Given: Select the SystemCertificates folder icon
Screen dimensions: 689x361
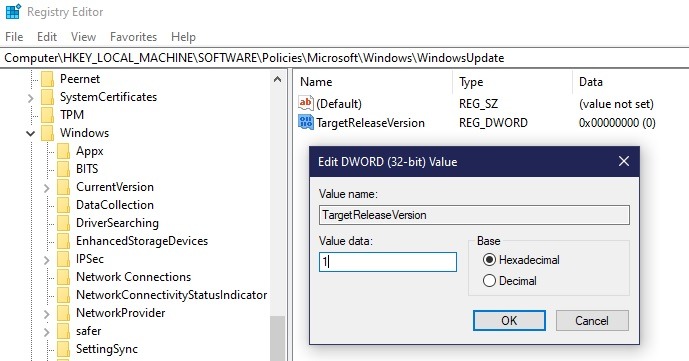Looking at the screenshot, I should pos(47,97).
